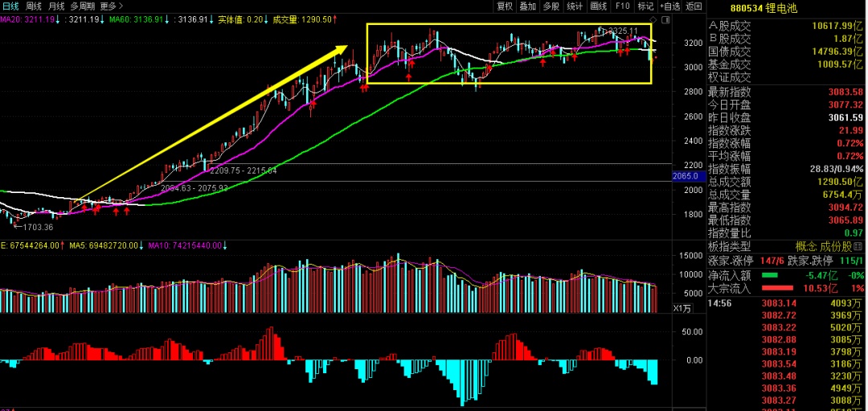Switch to 日线 daily chart tab

[10, 6]
